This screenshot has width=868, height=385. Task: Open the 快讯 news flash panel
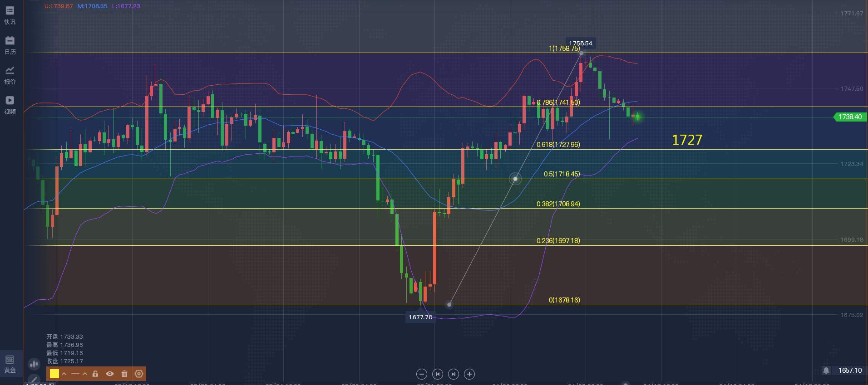pos(10,15)
